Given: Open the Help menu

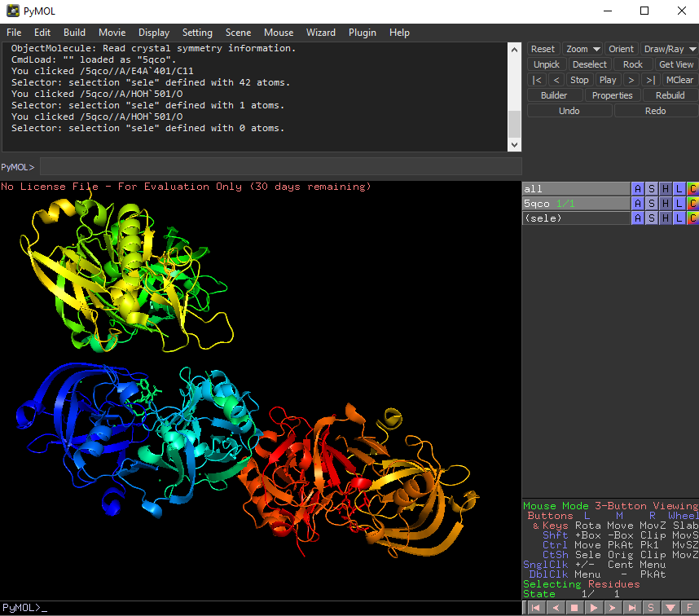Looking at the screenshot, I should point(399,33).
